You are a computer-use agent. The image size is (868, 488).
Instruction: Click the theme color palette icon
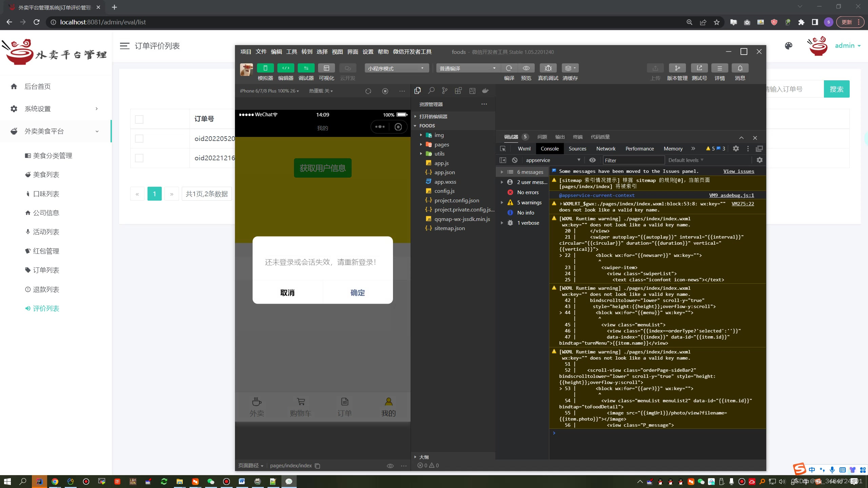788,46
